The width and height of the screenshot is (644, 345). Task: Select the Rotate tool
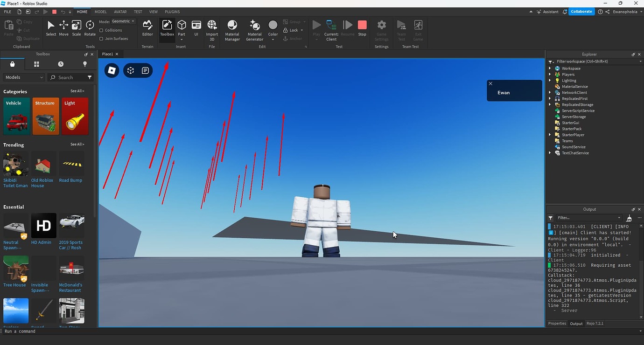(x=90, y=28)
